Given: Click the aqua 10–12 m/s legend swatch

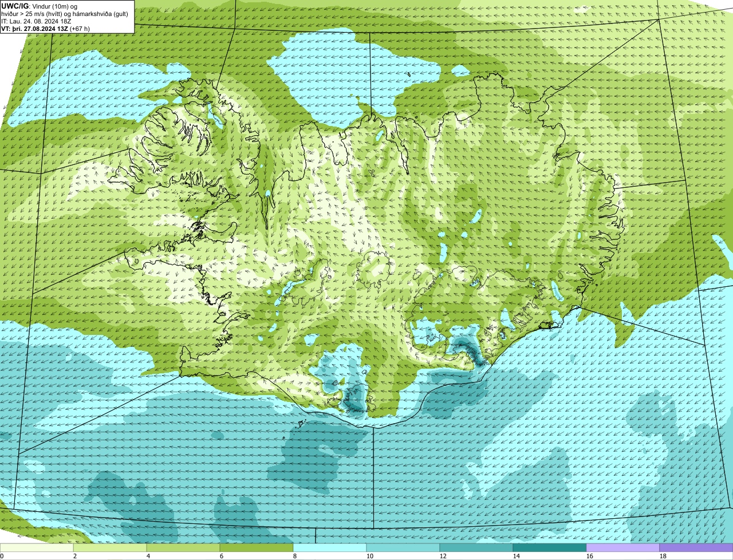Looking at the screenshot, I should (403, 548).
